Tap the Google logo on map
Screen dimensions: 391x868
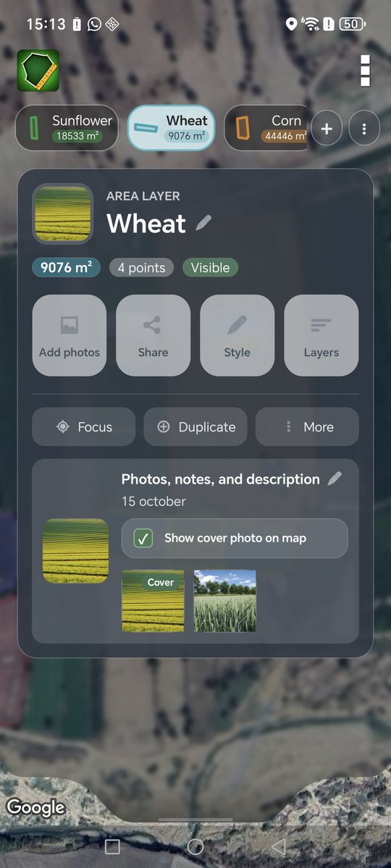tap(35, 808)
